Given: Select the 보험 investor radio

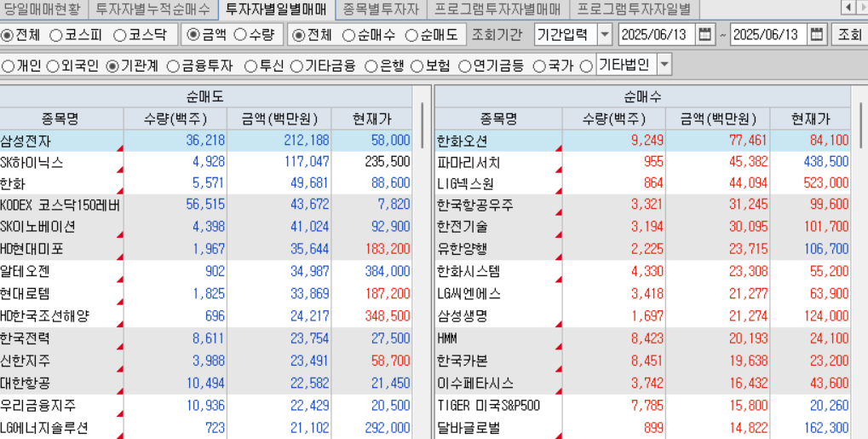Looking at the screenshot, I should [417, 66].
